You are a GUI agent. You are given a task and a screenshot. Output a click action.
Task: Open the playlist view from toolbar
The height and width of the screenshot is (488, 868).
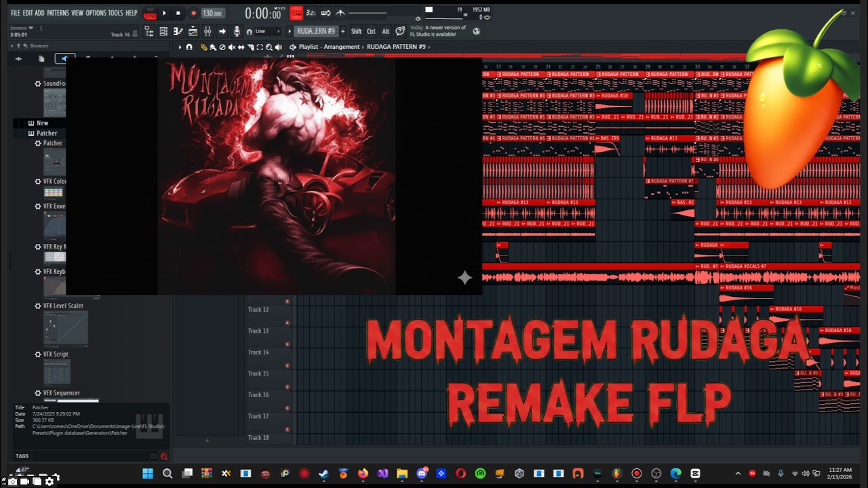click(x=193, y=31)
